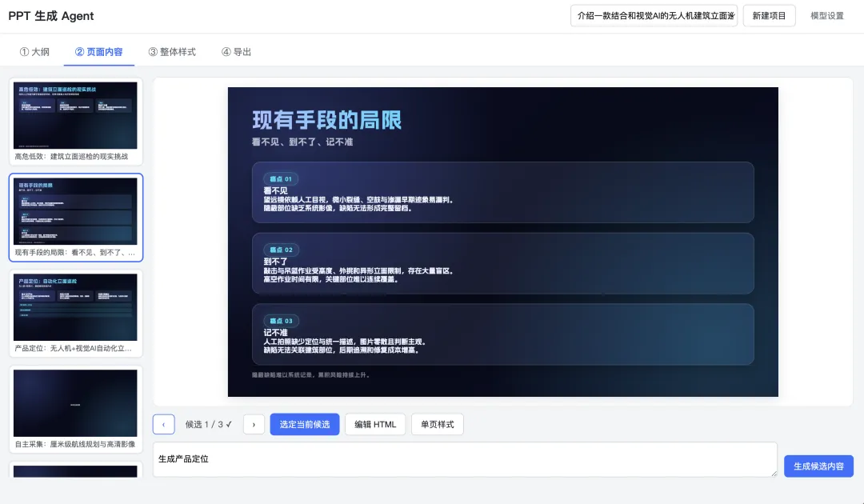Select the 现有手段的局限 slide thumbnail

75,217
